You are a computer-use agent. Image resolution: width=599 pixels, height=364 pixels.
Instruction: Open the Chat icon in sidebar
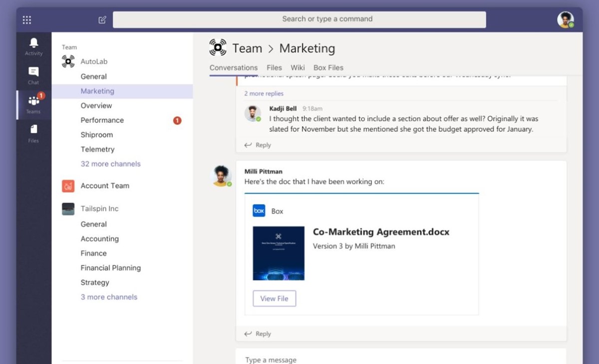pos(33,72)
